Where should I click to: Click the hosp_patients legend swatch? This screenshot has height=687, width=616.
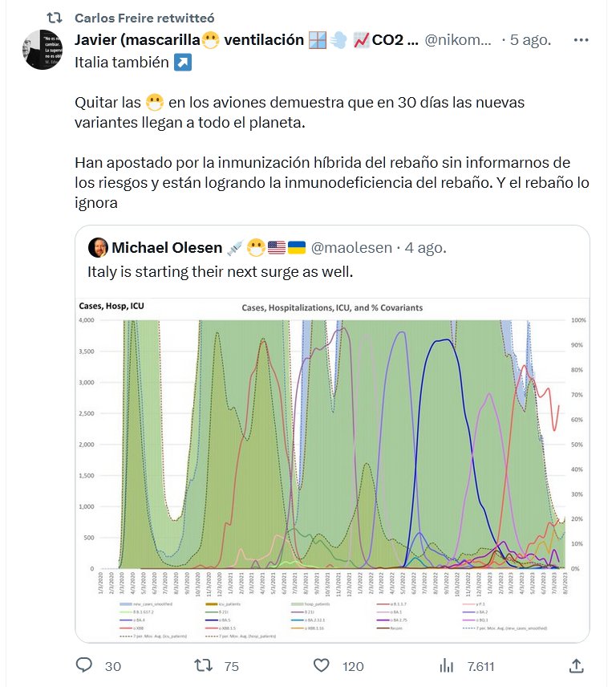coord(295,604)
